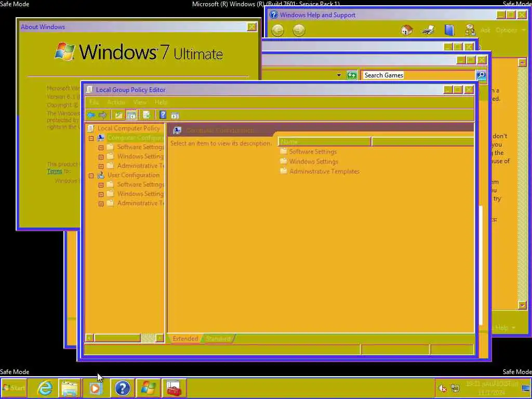The width and height of the screenshot is (532, 399).
Task: Click into the Search Games input field
Action: pos(418,75)
